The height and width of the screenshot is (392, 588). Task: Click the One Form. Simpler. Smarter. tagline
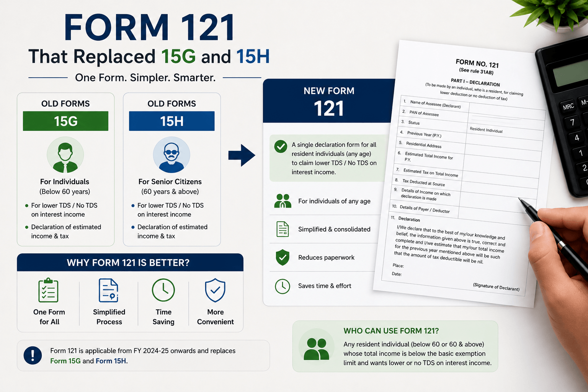tap(145, 78)
